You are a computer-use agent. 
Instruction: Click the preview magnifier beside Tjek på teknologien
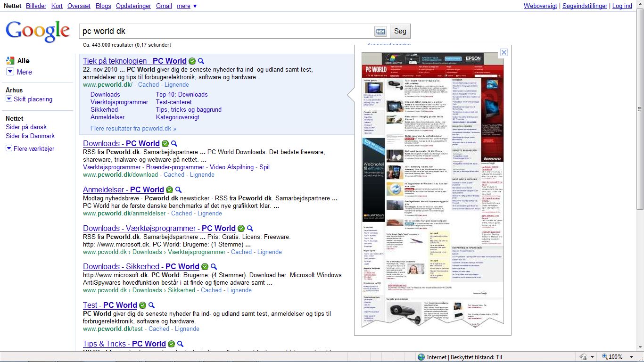pyautogui.click(x=201, y=61)
